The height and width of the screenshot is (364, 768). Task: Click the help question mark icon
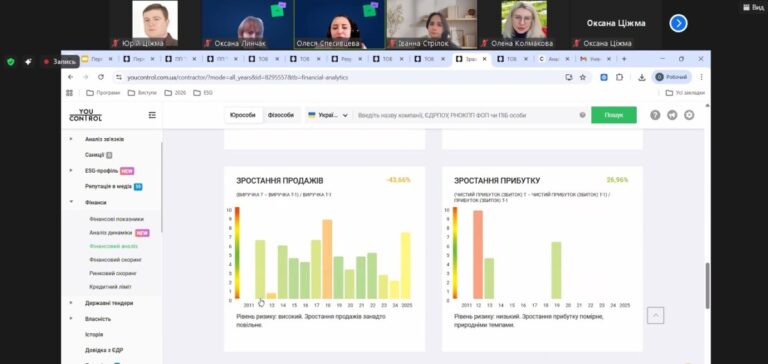[655, 115]
